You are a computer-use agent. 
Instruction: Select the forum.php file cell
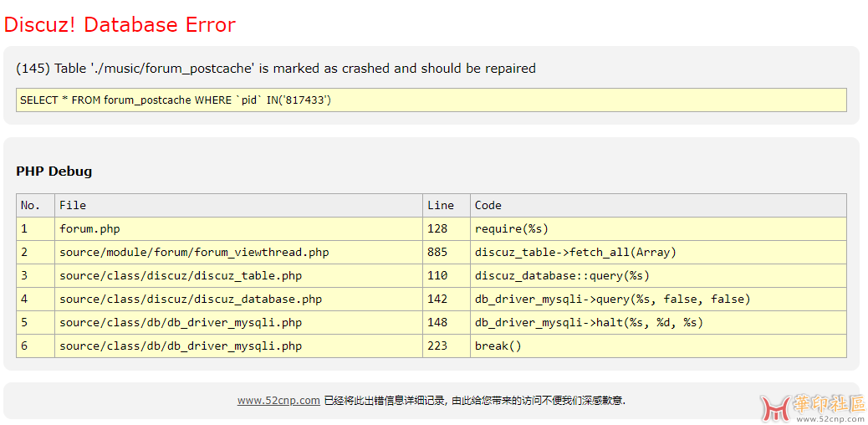[238, 229]
